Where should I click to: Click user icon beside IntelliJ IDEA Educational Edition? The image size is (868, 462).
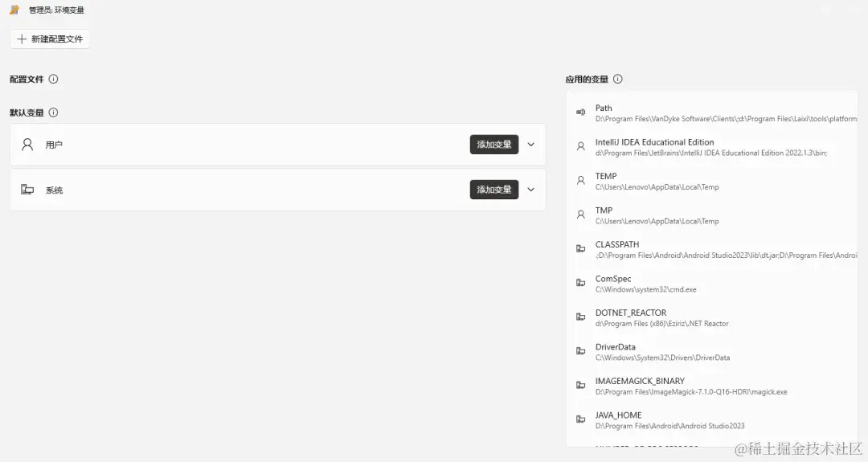(581, 146)
